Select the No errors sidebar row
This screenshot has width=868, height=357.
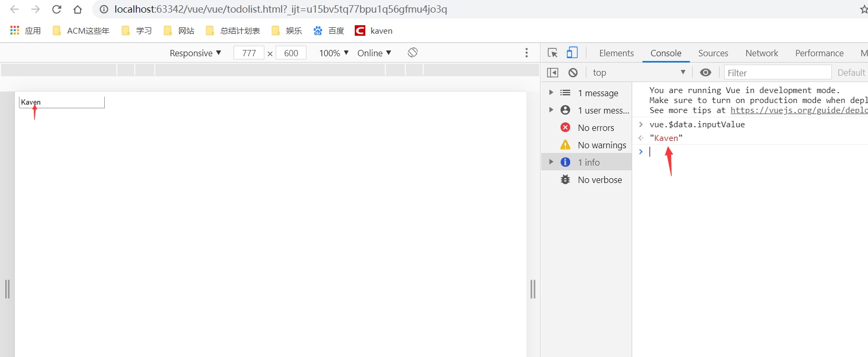coord(586,127)
